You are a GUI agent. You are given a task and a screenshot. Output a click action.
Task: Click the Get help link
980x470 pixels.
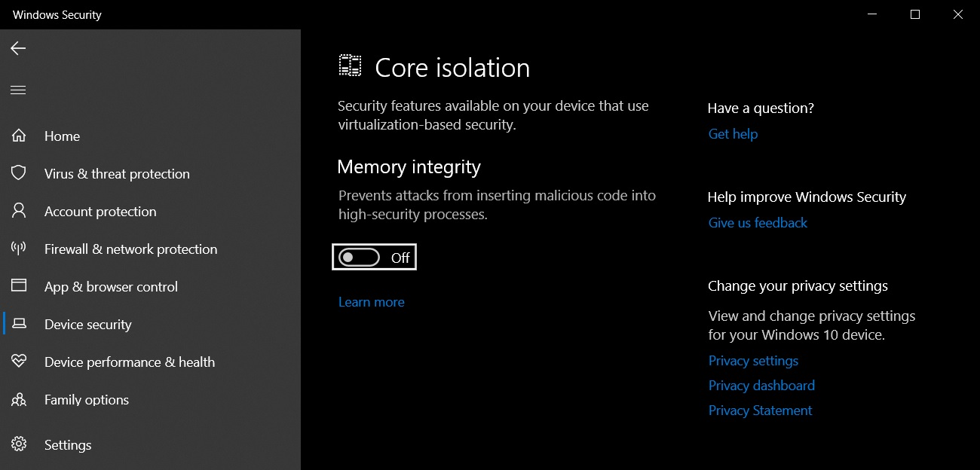(733, 134)
